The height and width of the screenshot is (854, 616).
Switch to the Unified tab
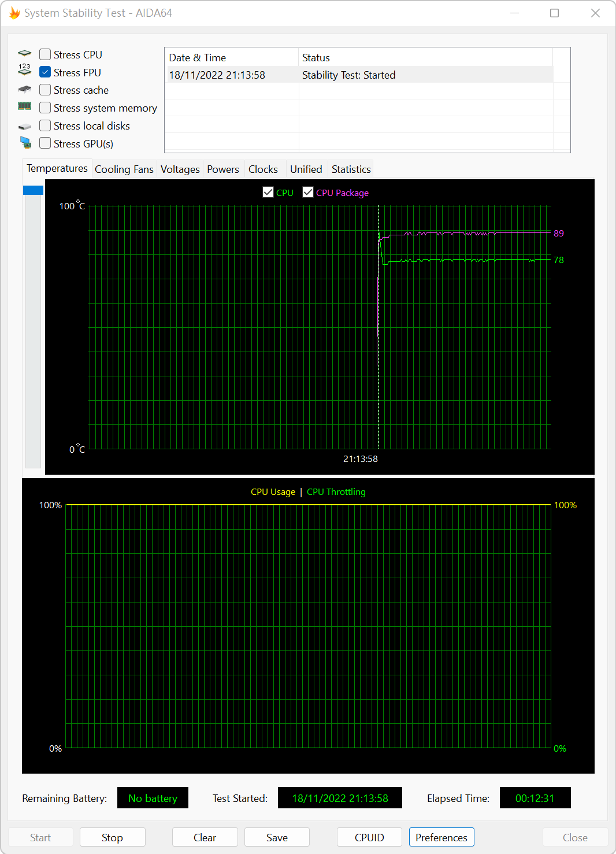point(306,169)
